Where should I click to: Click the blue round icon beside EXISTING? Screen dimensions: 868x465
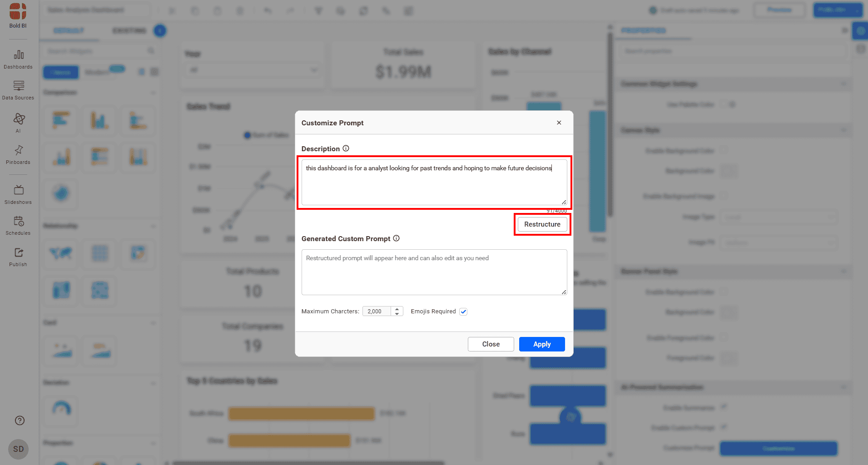(x=160, y=31)
